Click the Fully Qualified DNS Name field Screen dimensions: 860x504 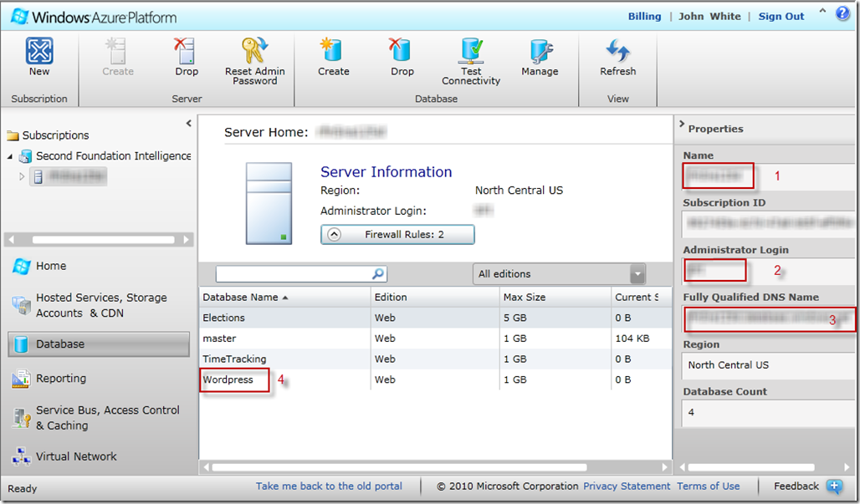769,318
